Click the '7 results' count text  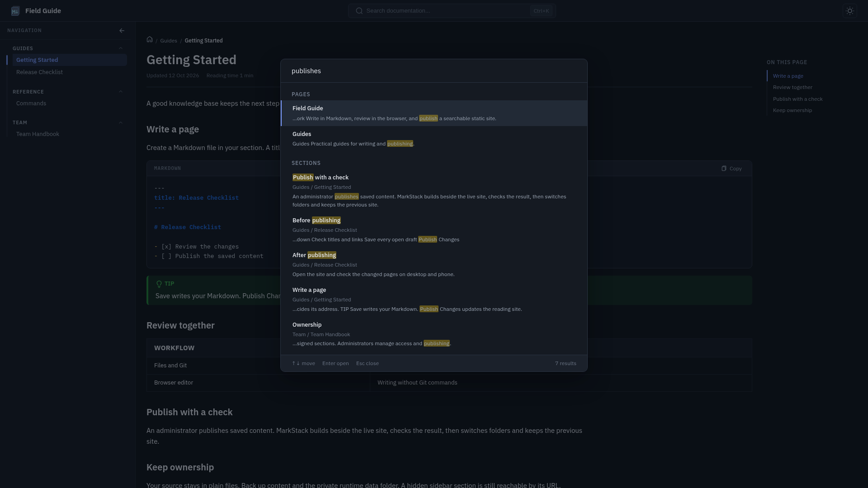tap(566, 363)
